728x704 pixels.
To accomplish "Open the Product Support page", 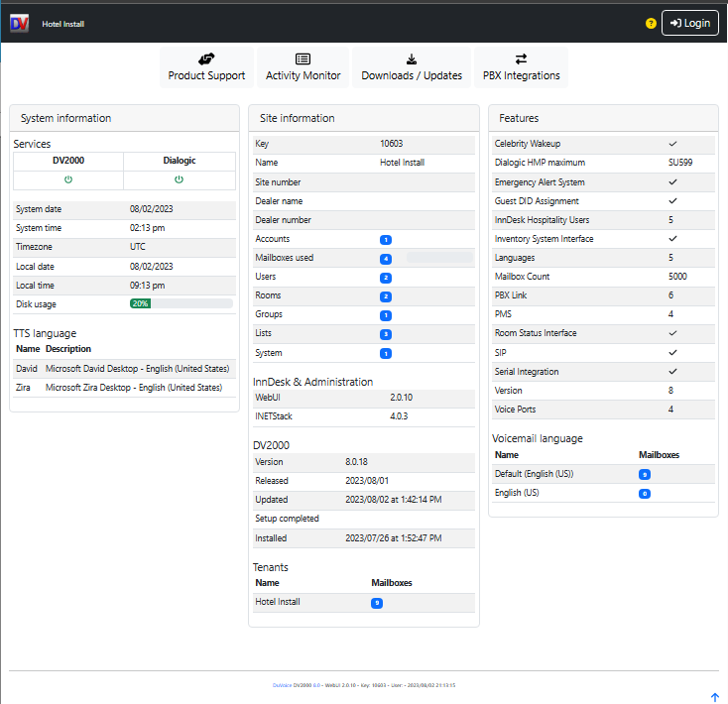I will (x=206, y=67).
